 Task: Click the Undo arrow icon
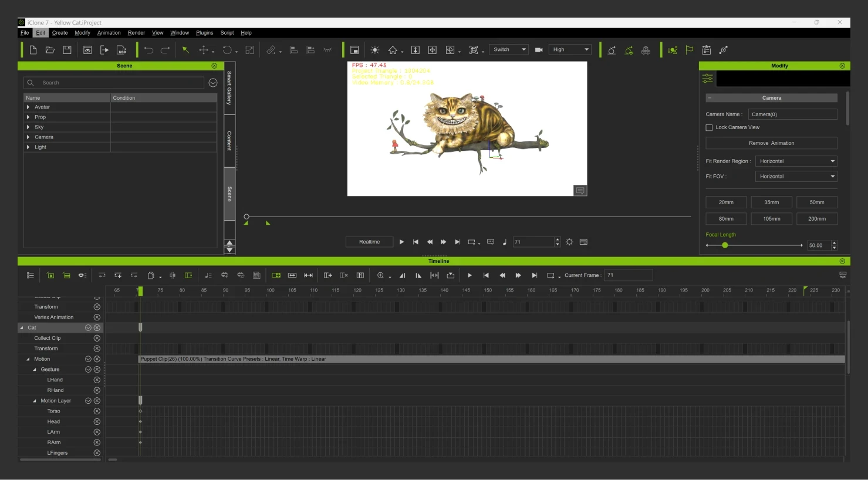pyautogui.click(x=148, y=50)
